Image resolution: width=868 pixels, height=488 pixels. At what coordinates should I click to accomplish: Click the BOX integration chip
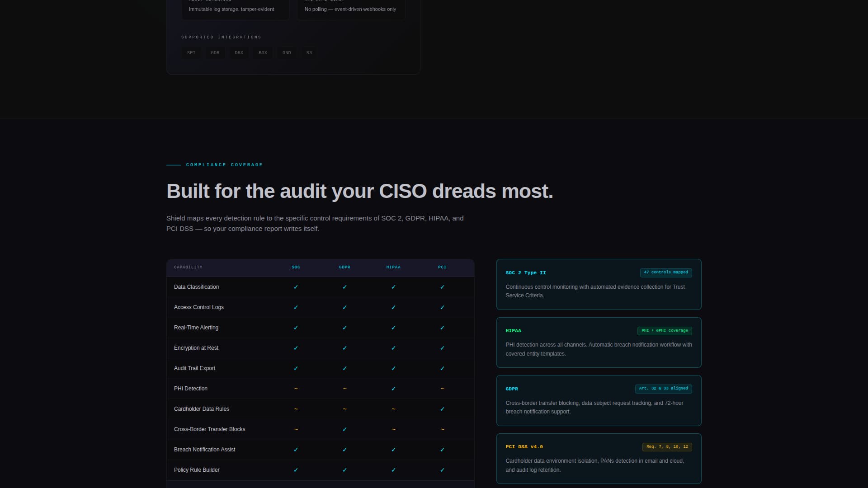click(x=263, y=53)
